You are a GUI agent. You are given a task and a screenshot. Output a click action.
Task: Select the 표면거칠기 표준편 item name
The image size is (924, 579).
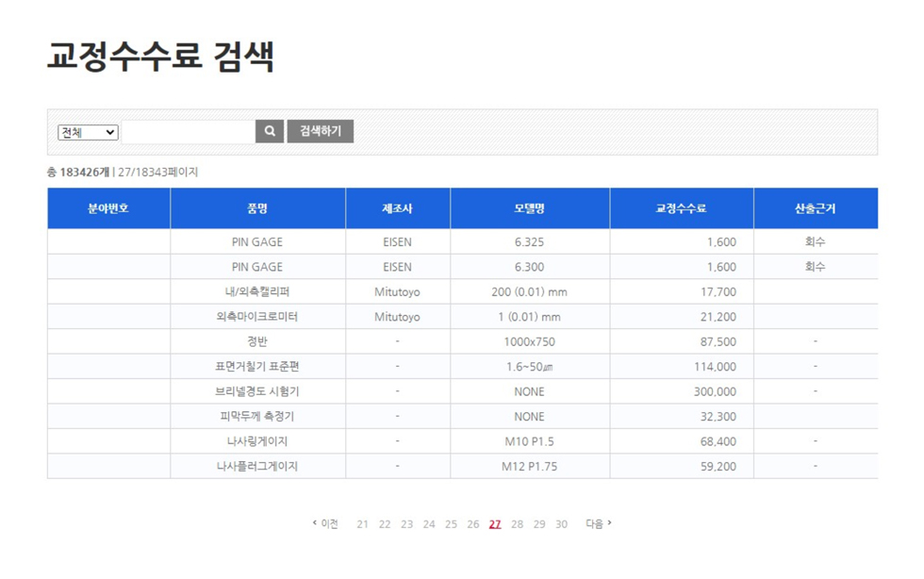(256, 366)
